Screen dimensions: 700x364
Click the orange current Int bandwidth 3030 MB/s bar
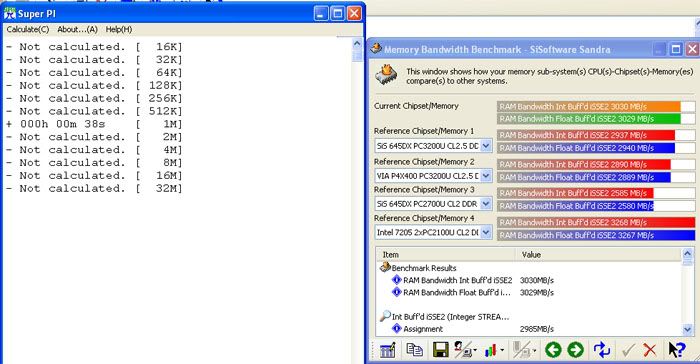[x=589, y=106]
